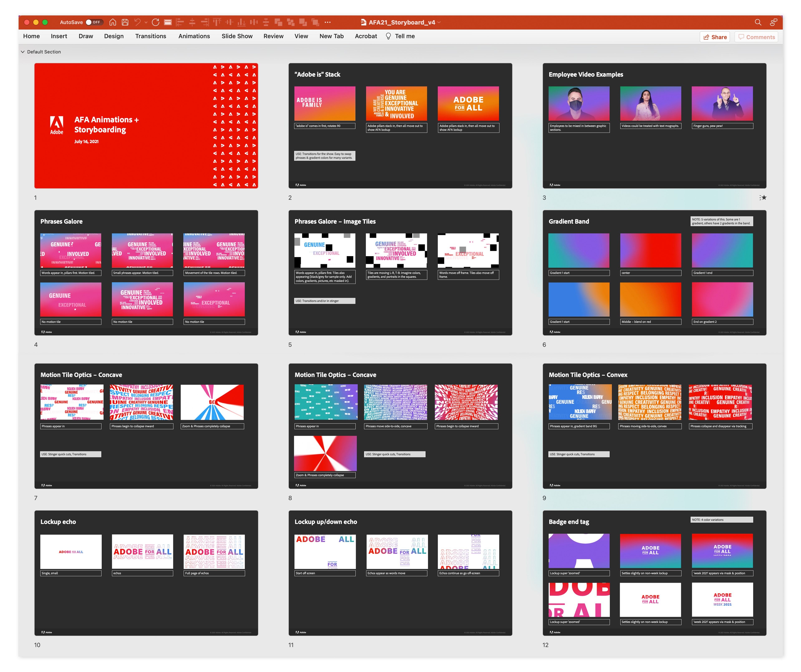Screen dimensions: 801x672
Task: Click the Distribute Vertically icon
Action: coord(266,22)
